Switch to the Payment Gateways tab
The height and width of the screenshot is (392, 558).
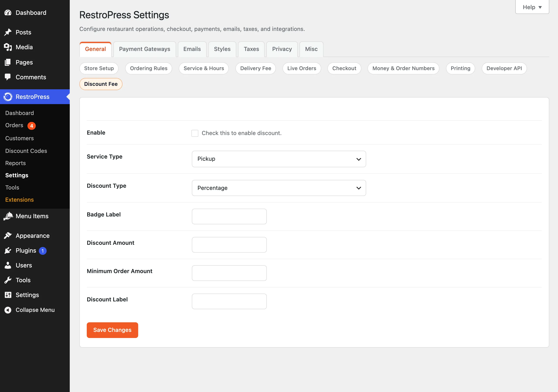(x=145, y=49)
